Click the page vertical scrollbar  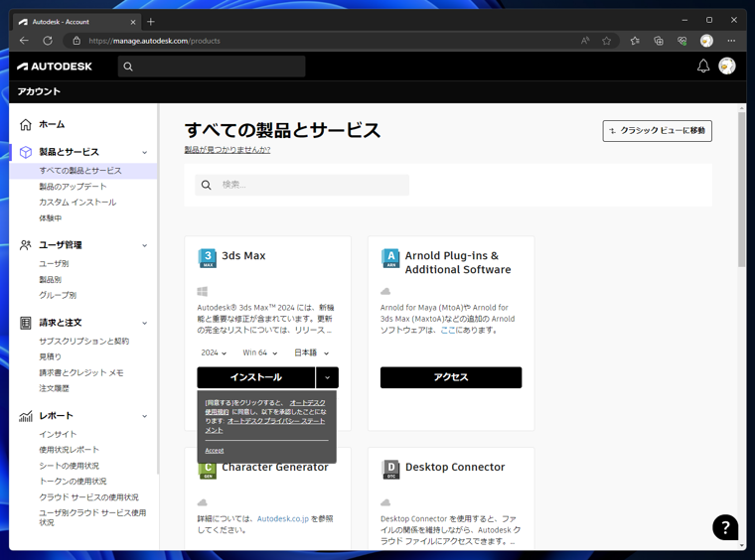(x=741, y=190)
